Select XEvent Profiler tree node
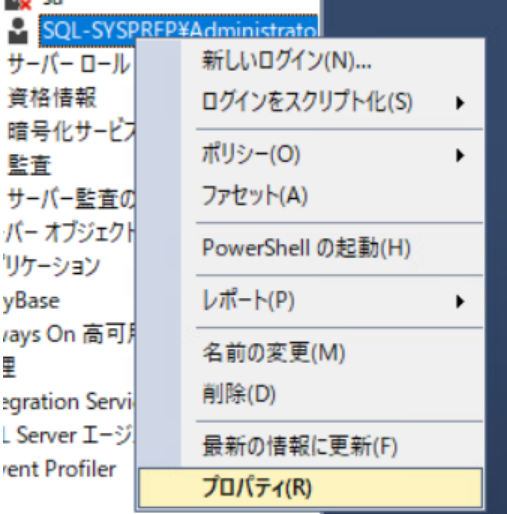 pyautogui.click(x=59, y=469)
